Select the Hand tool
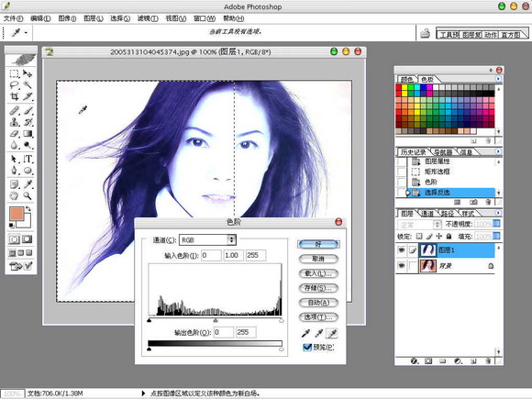 coord(15,195)
